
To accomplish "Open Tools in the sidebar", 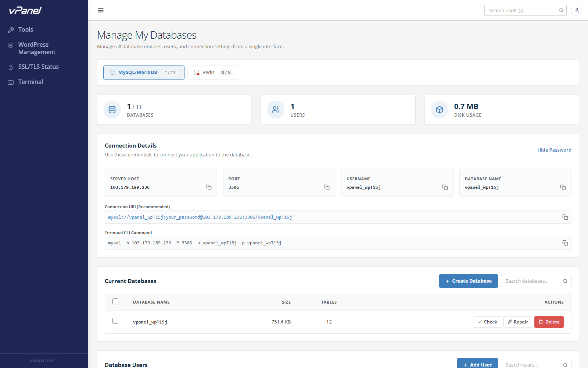I will click(26, 29).
